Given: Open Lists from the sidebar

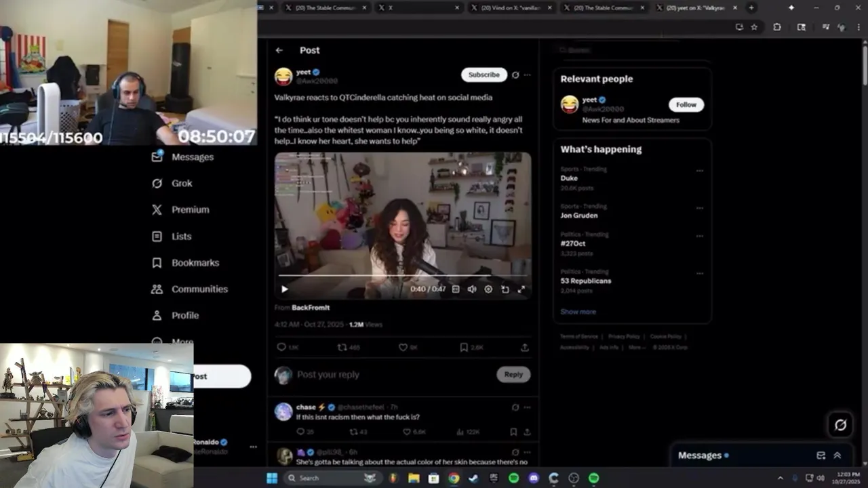Looking at the screenshot, I should (x=171, y=237).
